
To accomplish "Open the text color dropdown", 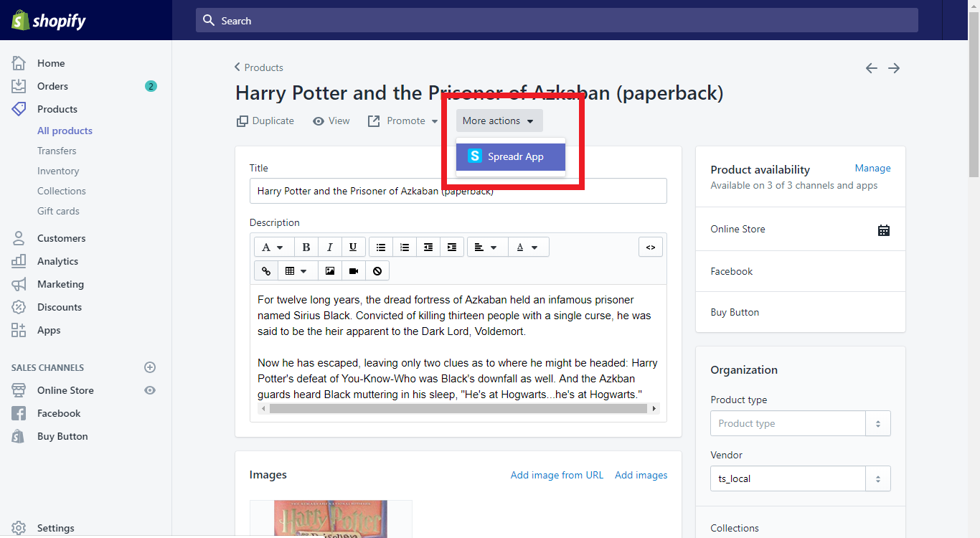I will tap(528, 247).
